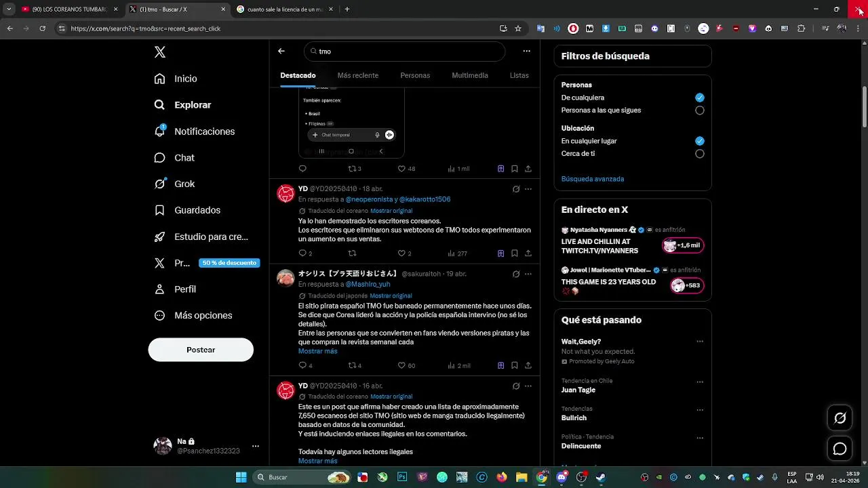Select En cualquier lugar location filter
Screen dimensions: 868x488
click(700, 141)
